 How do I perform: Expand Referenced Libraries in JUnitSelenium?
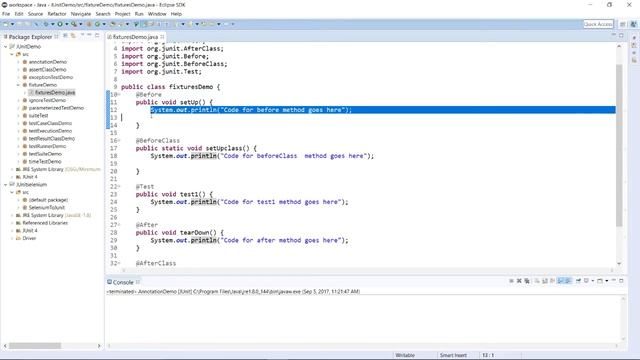12,223
